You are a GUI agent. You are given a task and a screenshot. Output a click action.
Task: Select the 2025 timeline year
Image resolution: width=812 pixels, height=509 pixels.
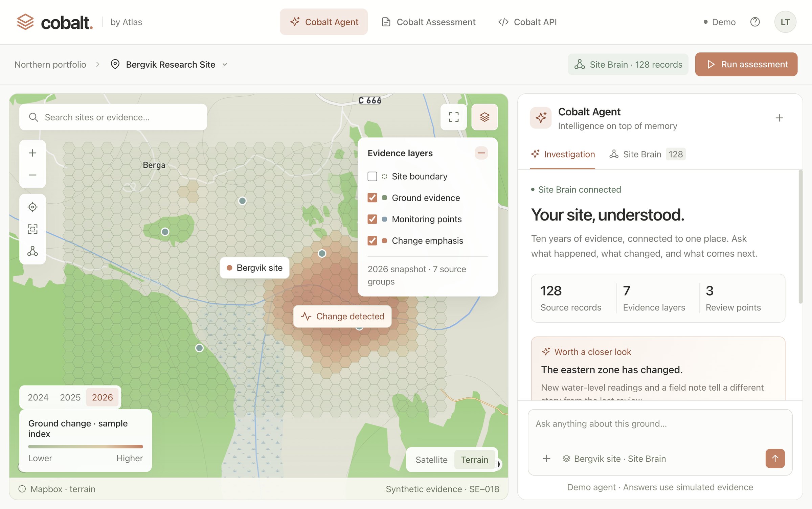point(70,397)
